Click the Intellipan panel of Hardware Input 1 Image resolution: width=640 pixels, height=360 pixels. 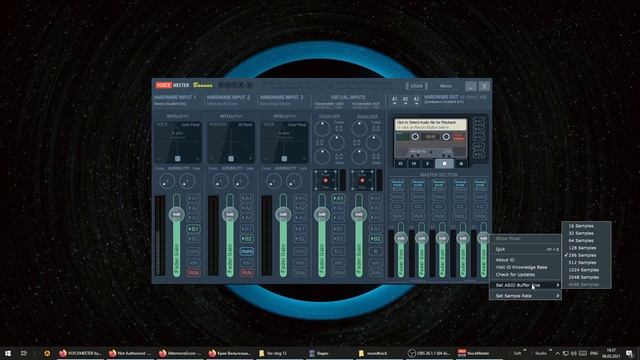click(x=178, y=142)
